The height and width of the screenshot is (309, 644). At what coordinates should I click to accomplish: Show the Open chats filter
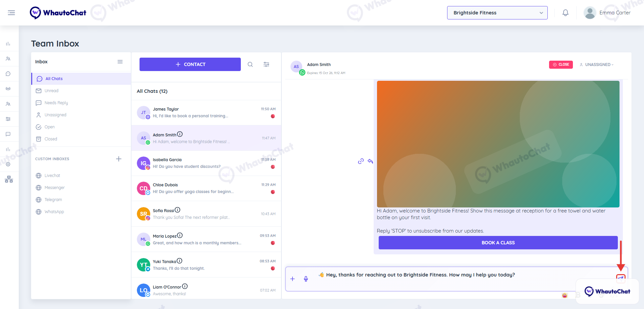(x=81, y=127)
